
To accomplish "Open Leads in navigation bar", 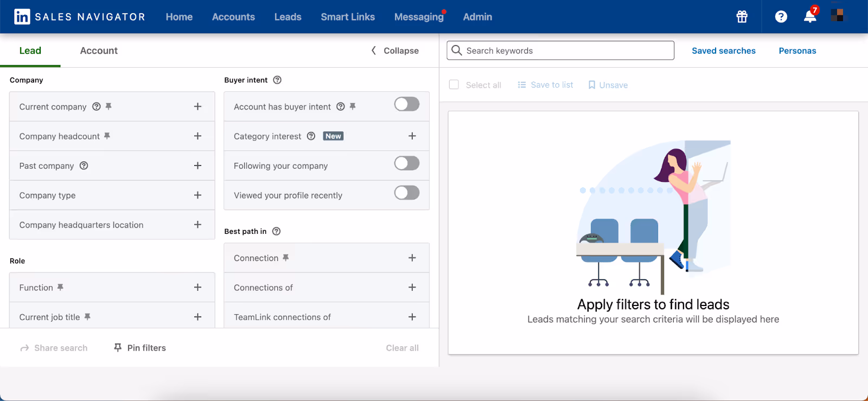I will pyautogui.click(x=288, y=17).
